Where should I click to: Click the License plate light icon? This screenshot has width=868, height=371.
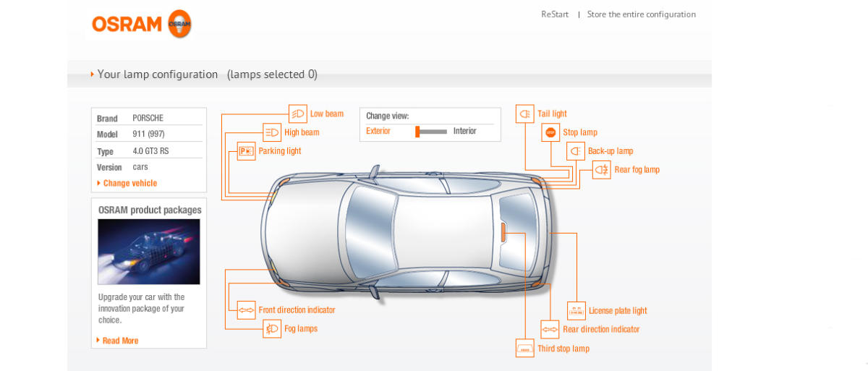coord(576,311)
